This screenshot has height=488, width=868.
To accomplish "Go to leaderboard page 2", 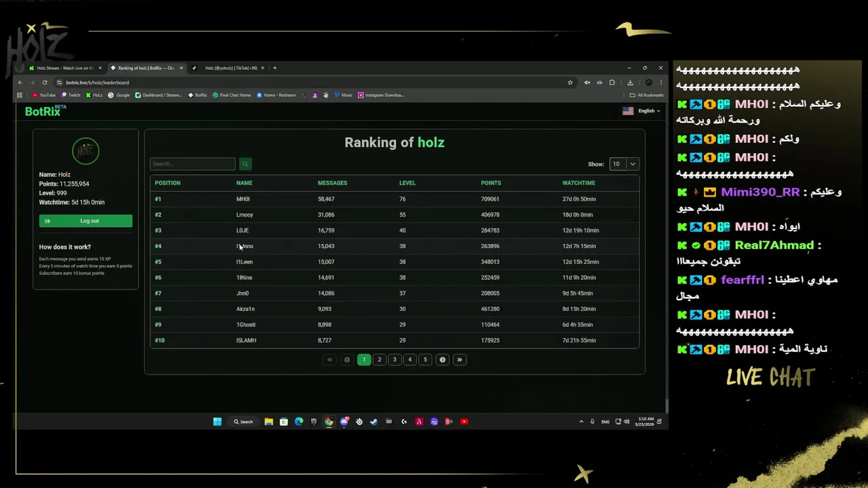I will click(379, 360).
